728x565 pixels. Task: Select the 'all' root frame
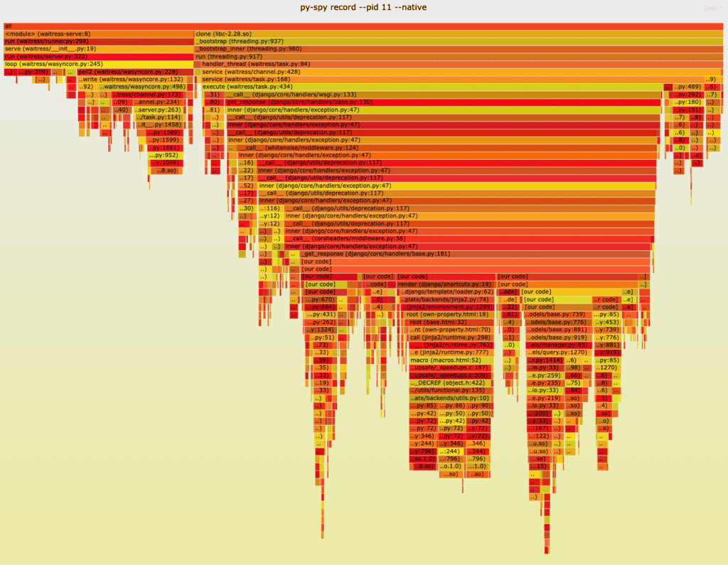tap(363, 26)
